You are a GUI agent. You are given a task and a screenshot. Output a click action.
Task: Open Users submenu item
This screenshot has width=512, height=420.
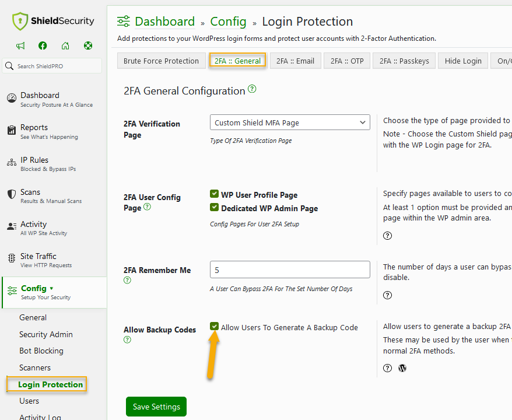29,401
